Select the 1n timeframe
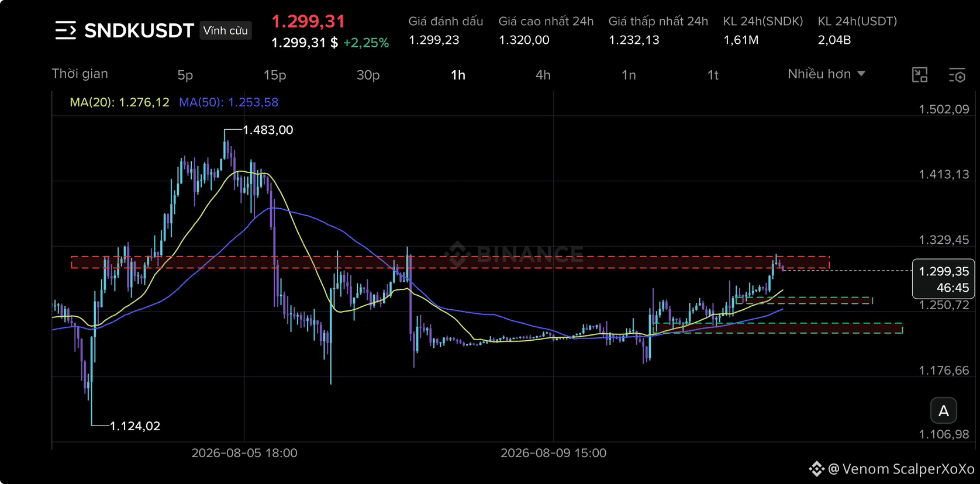The width and height of the screenshot is (980, 484). click(629, 75)
